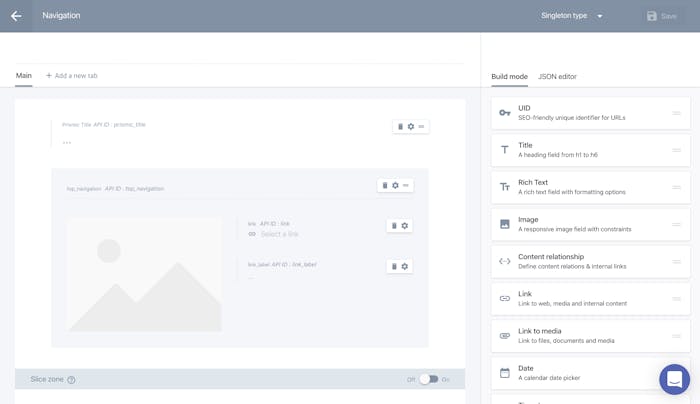Select the Title field icon
The height and width of the screenshot is (404, 700).
click(504, 150)
